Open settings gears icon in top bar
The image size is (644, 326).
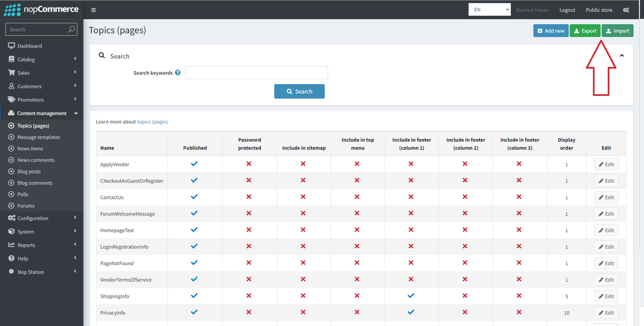point(626,10)
